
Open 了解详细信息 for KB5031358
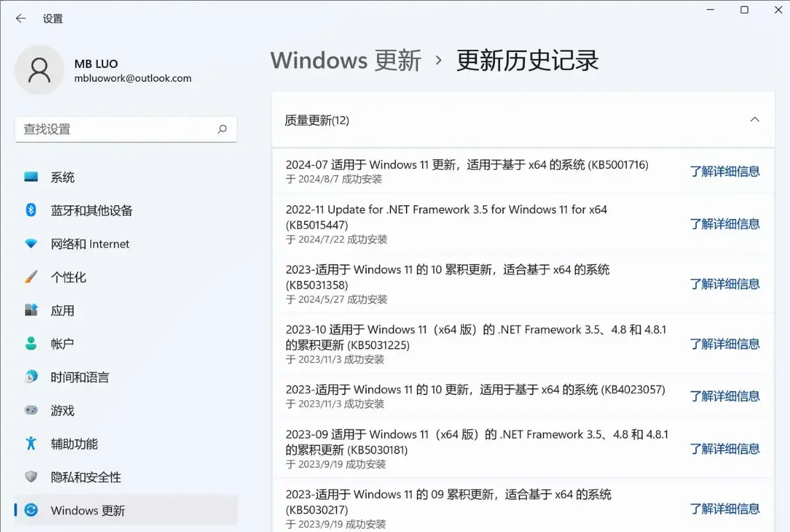click(x=725, y=284)
